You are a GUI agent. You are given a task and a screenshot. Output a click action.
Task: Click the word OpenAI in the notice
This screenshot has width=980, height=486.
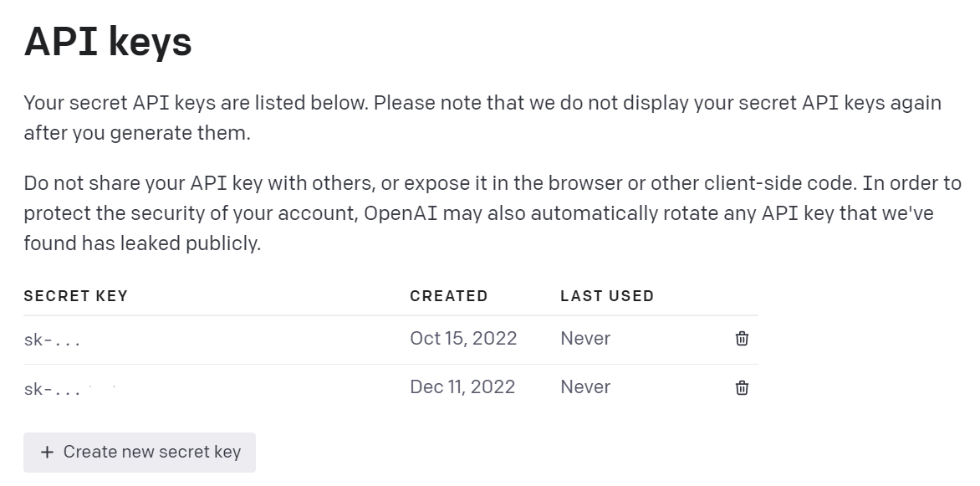coord(400,213)
